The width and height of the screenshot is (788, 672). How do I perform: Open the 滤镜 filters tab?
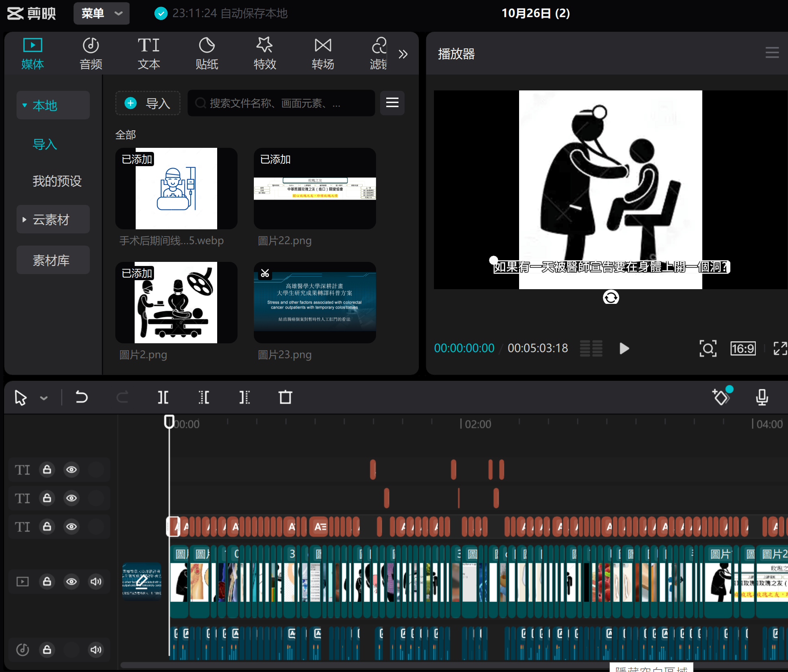378,54
